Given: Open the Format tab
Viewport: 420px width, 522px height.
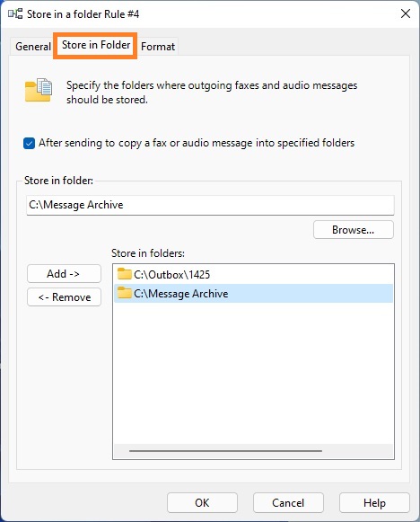Looking at the screenshot, I should point(158,47).
